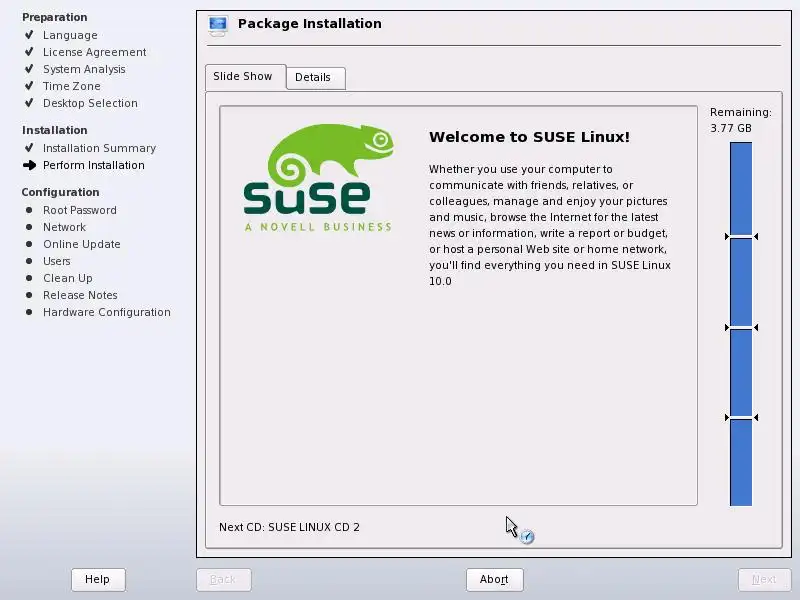800x600 pixels.
Task: Click the Network step bullet
Action: pos(29,227)
